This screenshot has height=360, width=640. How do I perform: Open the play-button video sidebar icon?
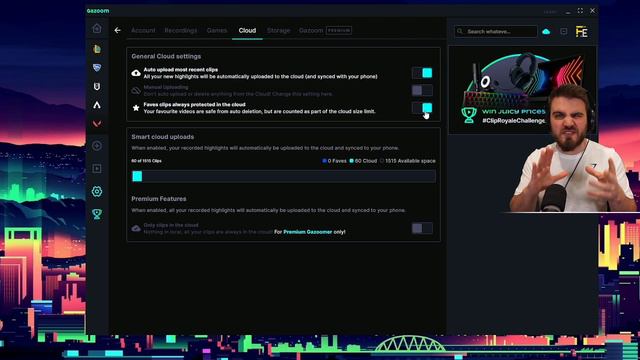[x=97, y=169]
